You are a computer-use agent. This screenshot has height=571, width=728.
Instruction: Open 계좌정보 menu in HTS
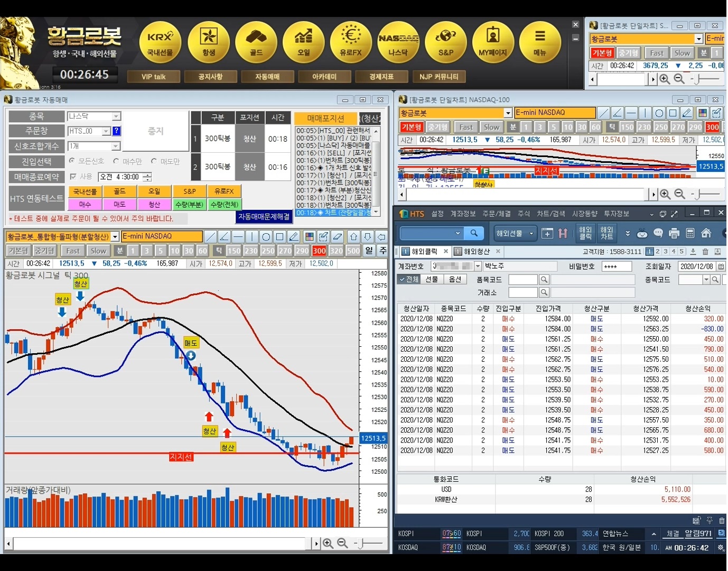click(x=463, y=214)
